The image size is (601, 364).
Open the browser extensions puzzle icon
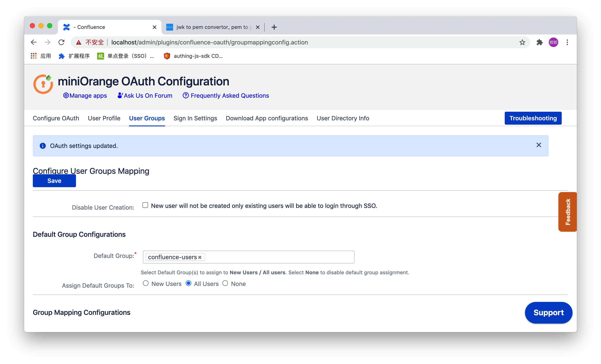click(539, 42)
